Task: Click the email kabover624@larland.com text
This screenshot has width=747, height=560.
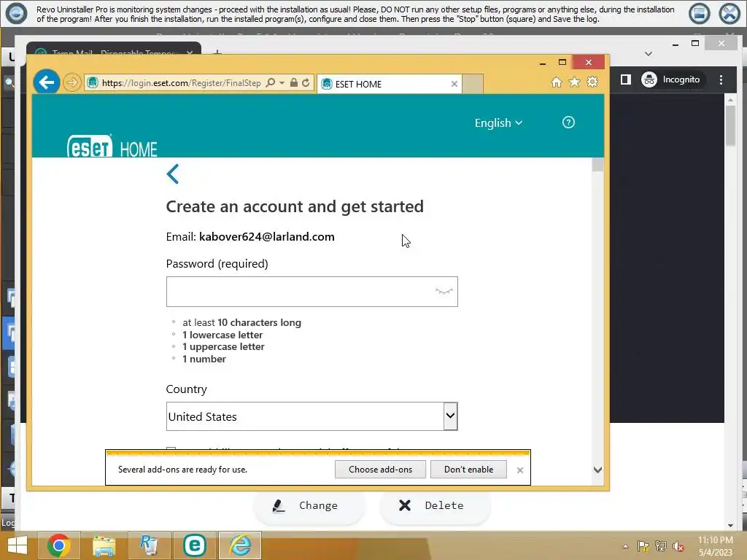Action: tap(267, 237)
